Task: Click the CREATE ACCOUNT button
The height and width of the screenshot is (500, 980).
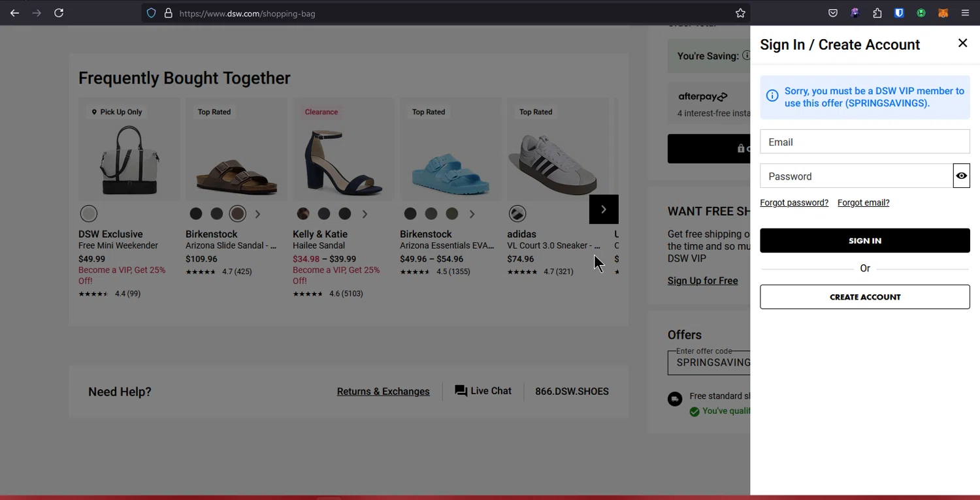Action: click(865, 297)
